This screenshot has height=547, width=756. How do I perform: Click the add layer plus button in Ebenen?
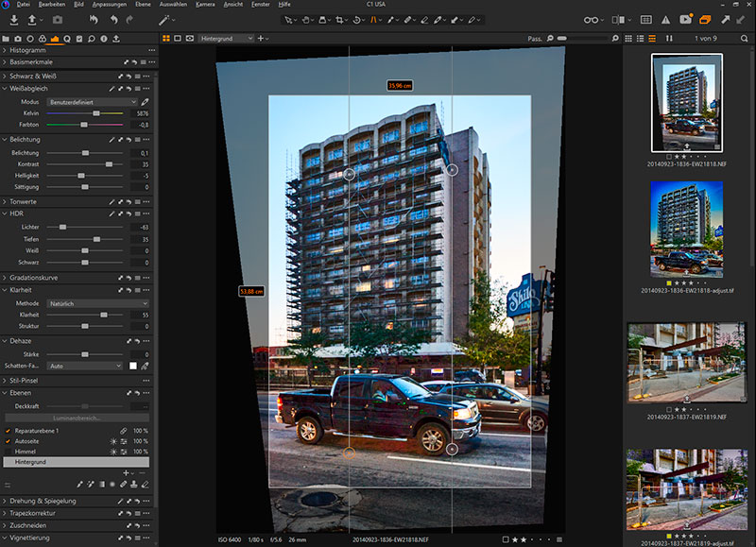tap(126, 473)
